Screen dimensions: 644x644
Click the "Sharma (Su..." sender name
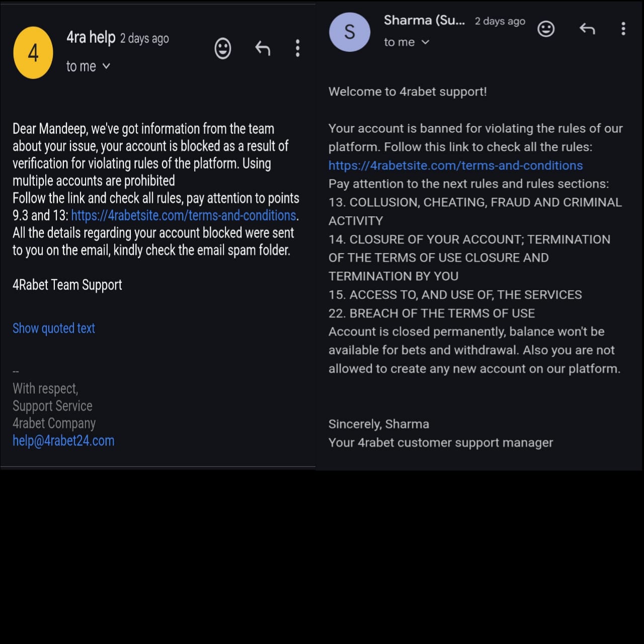pyautogui.click(x=424, y=20)
